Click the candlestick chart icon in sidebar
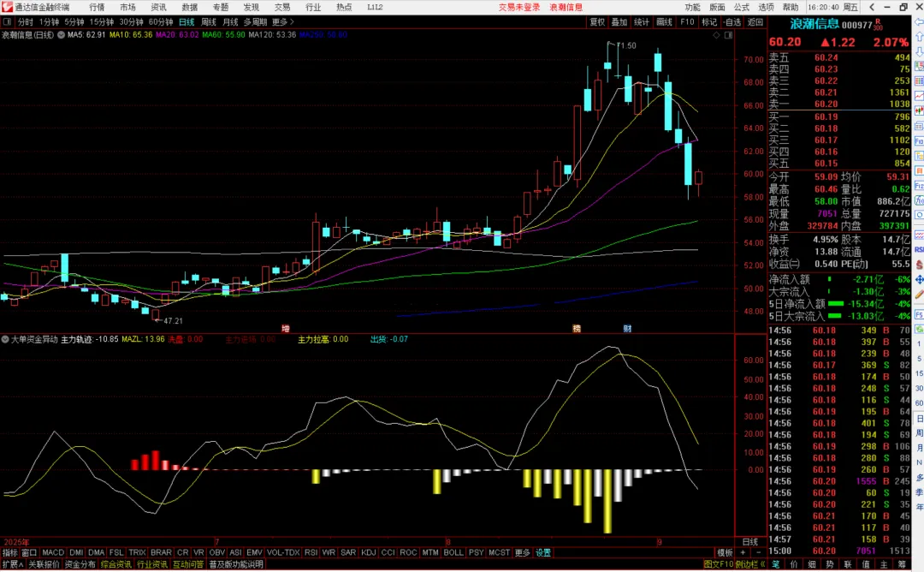This screenshot has width=924, height=572. [919, 110]
